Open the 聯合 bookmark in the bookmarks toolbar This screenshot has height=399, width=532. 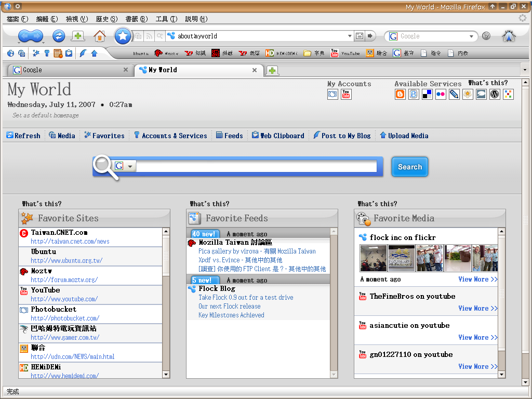(x=376, y=54)
